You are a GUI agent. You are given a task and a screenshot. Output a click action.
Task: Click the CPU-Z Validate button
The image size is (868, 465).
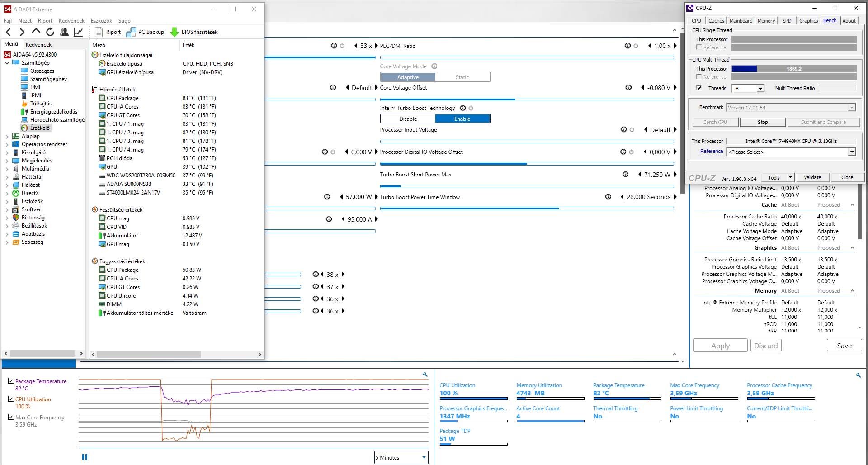coord(812,177)
